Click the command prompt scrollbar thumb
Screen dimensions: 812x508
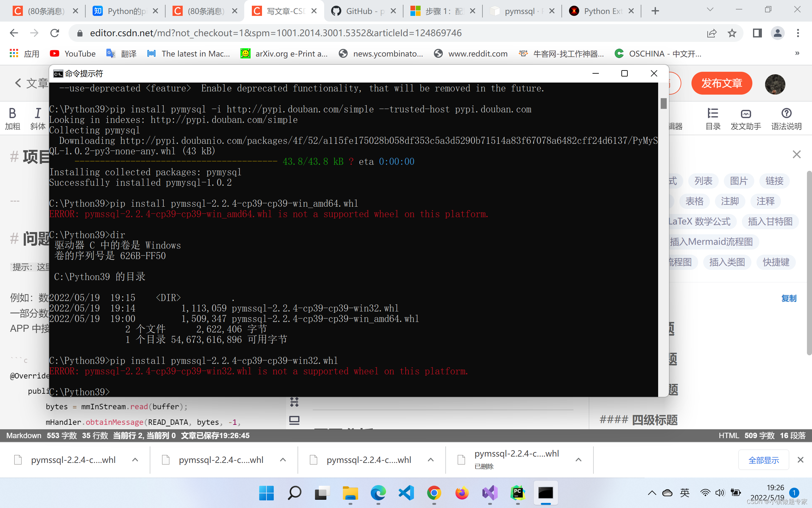pyautogui.click(x=663, y=103)
